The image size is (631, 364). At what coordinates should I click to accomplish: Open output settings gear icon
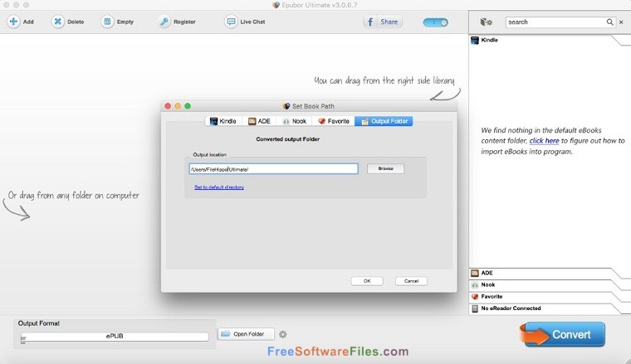pyautogui.click(x=283, y=334)
